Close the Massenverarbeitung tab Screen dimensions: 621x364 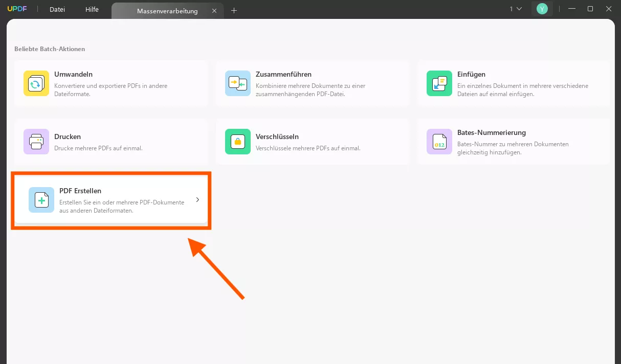tap(214, 11)
